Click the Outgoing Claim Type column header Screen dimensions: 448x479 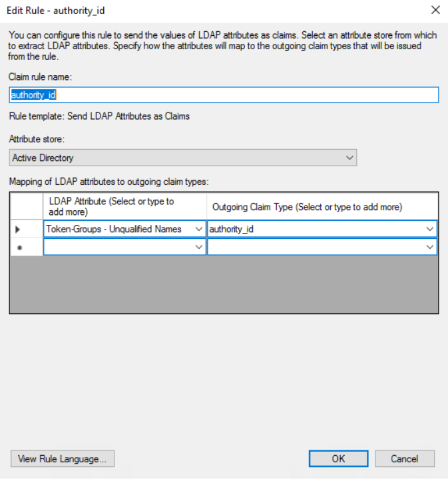coord(322,206)
